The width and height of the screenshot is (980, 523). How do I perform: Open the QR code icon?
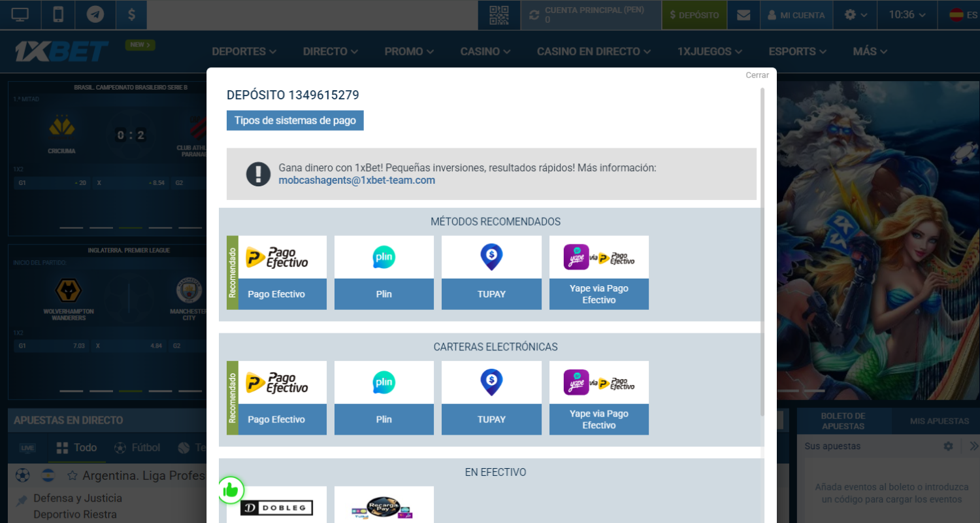point(499,15)
